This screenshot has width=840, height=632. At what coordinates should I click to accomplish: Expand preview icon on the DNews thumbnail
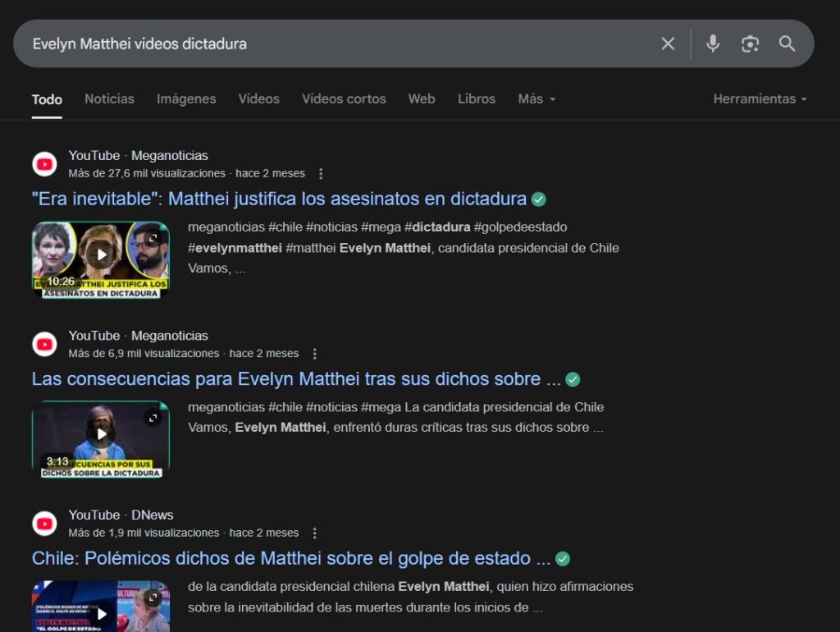pyautogui.click(x=153, y=598)
